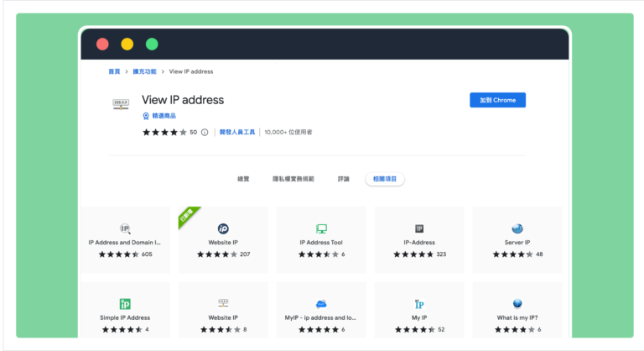
Task: Open the 開發人員工具 category link
Action: click(x=237, y=132)
